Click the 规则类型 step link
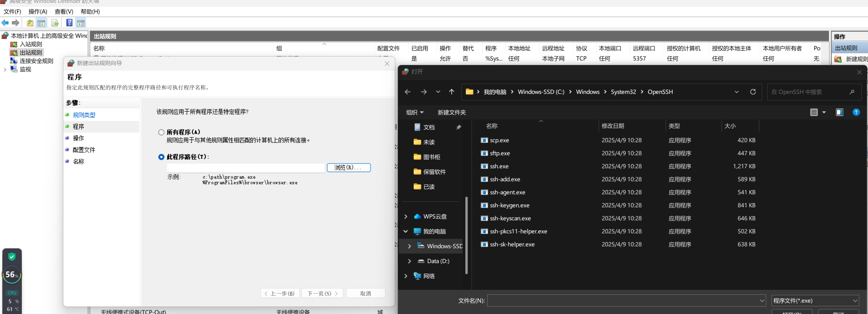This screenshot has height=314, width=868. [x=84, y=115]
